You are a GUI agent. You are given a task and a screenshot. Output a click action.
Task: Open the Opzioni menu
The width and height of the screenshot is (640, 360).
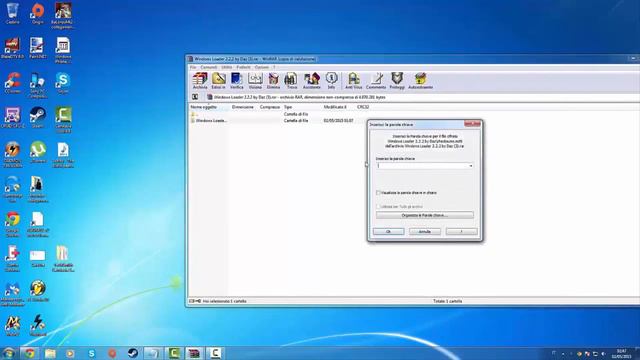pos(262,67)
